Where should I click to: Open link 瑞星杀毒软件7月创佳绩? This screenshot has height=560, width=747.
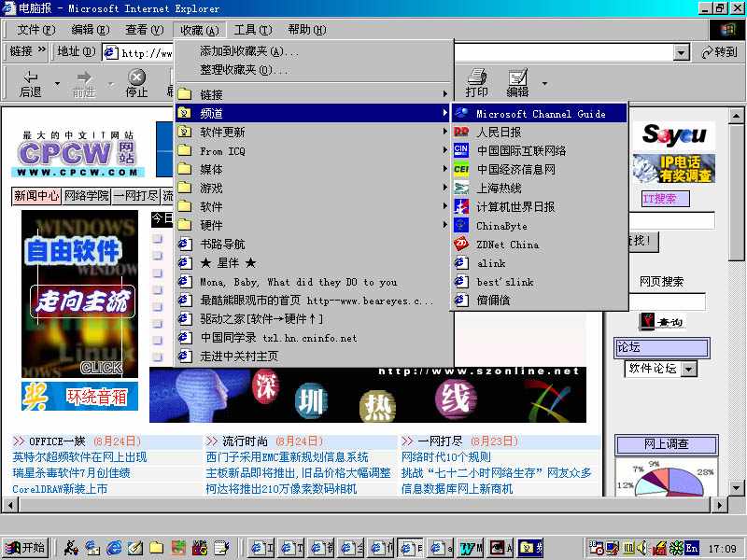[x=72, y=473]
